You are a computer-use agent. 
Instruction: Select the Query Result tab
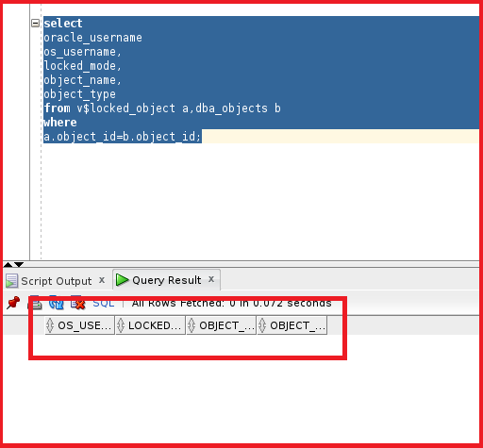tap(166, 280)
